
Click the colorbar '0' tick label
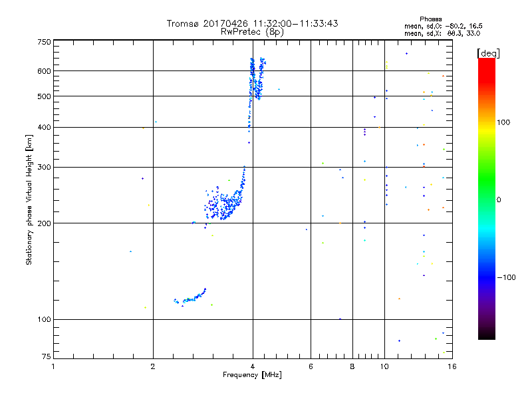click(x=499, y=199)
